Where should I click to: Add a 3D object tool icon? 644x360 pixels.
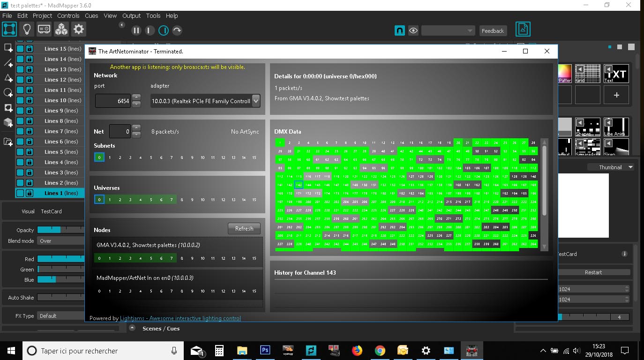tap(8, 123)
